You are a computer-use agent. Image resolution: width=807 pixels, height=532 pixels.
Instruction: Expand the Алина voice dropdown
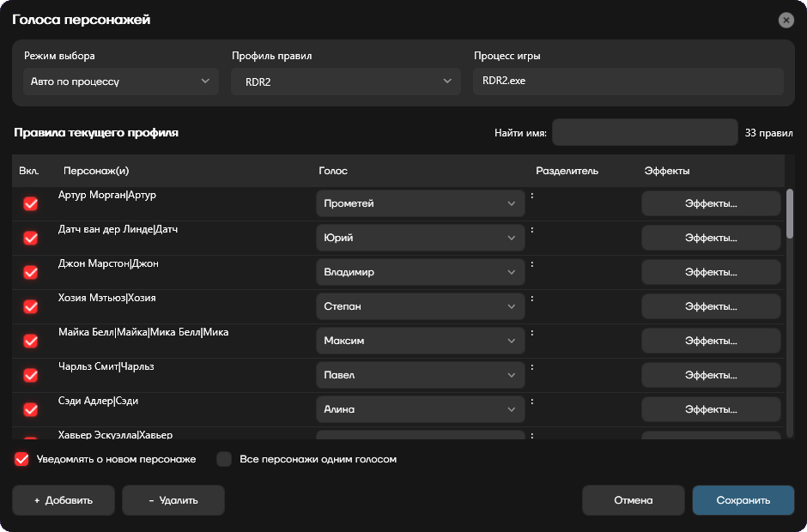(421, 409)
